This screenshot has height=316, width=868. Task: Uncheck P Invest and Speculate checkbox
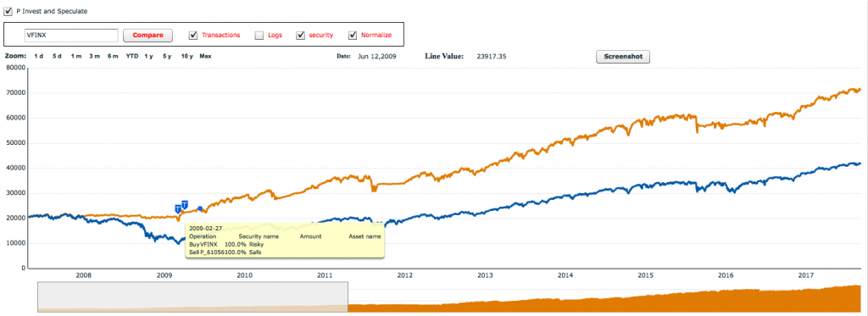tap(8, 10)
